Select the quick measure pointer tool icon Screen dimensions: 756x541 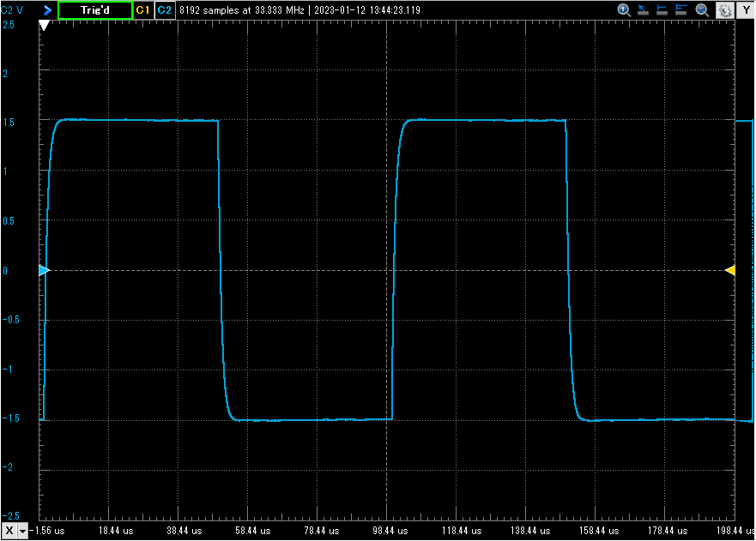point(643,10)
